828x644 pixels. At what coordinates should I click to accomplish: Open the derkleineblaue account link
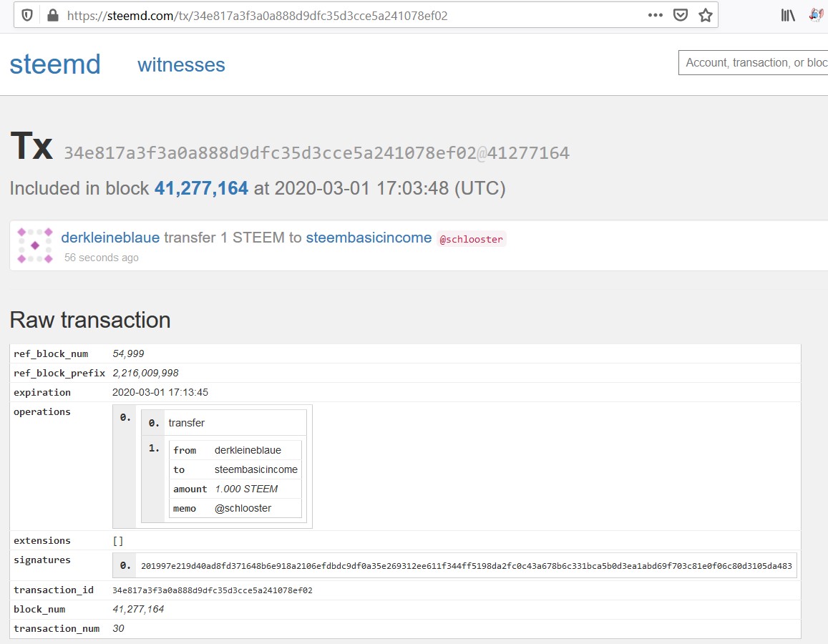click(111, 238)
